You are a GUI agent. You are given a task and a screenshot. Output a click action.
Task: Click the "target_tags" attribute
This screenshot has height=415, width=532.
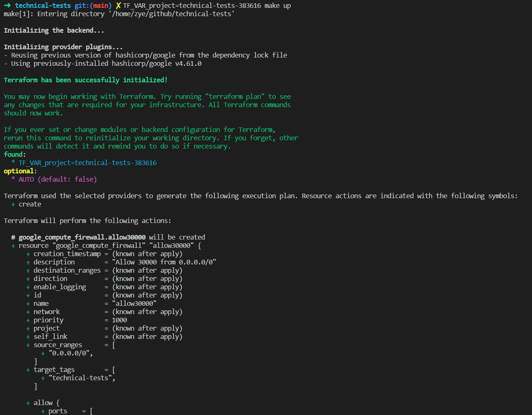[x=54, y=369]
